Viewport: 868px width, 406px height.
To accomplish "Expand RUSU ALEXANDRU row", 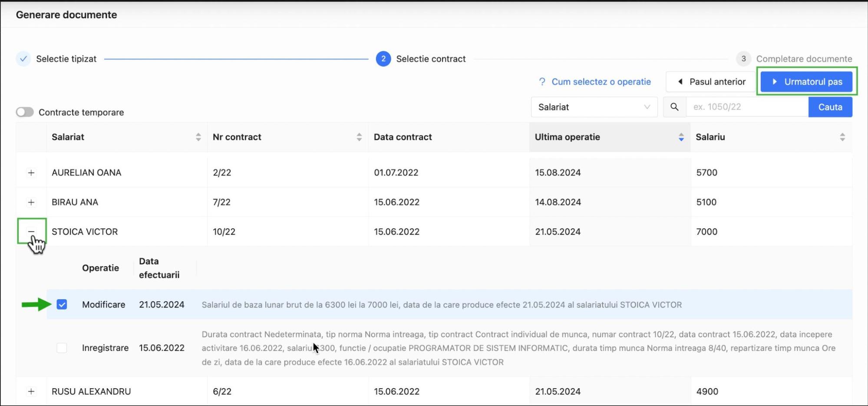I will pos(31,392).
